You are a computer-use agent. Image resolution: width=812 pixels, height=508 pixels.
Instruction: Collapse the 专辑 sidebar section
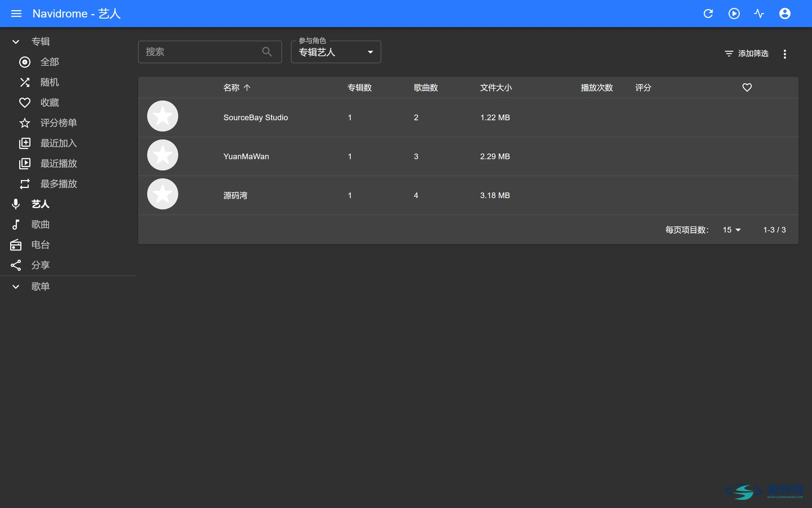pos(16,42)
